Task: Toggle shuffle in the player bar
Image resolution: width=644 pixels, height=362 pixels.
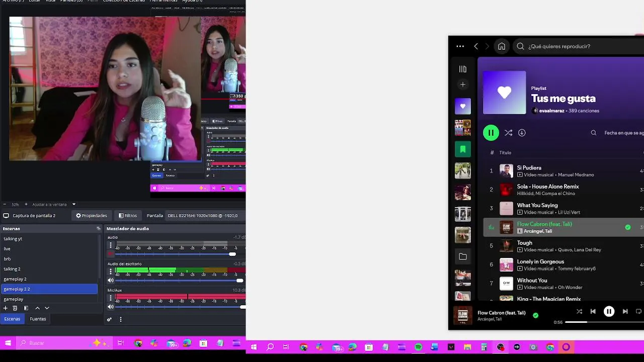Action: (x=579, y=311)
